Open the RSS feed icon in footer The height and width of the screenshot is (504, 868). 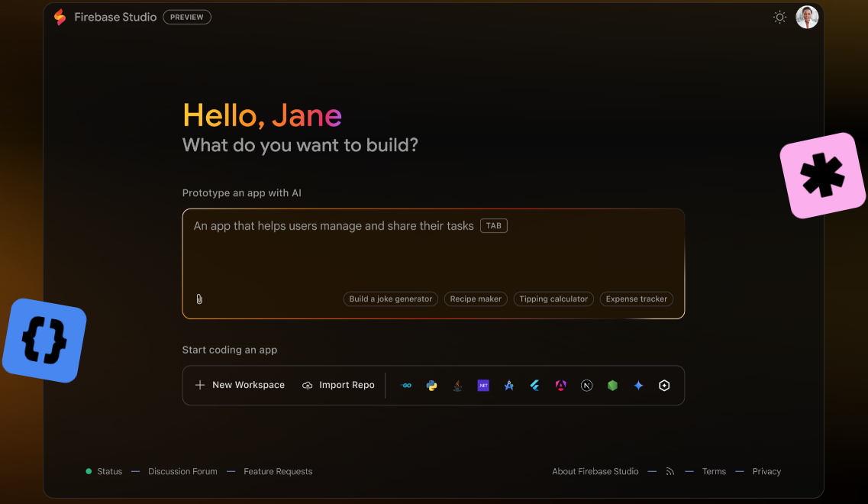[670, 471]
